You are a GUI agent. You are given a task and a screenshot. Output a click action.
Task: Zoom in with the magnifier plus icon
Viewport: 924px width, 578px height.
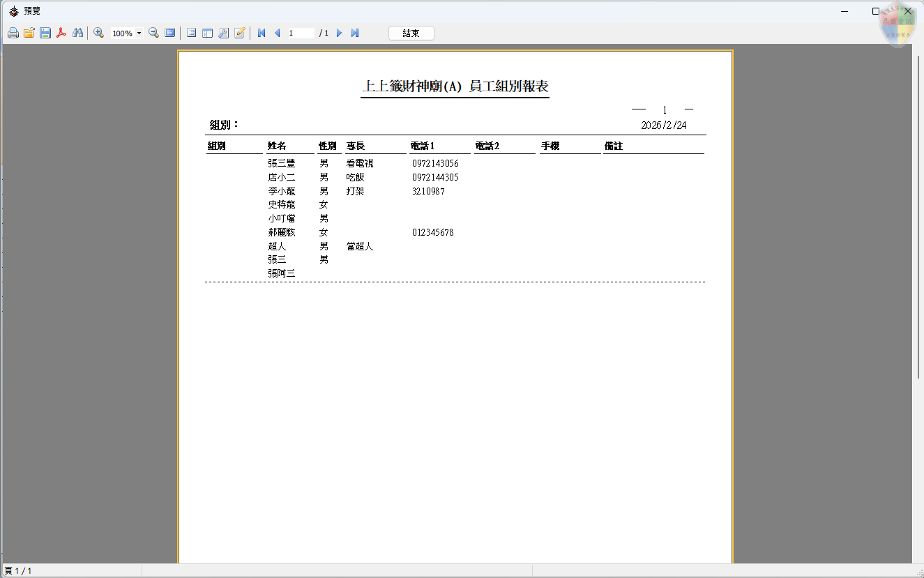98,32
